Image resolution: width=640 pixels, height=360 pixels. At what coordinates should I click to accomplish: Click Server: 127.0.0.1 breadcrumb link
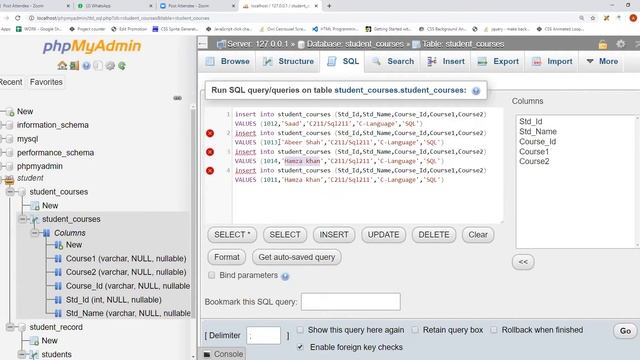(x=257, y=44)
